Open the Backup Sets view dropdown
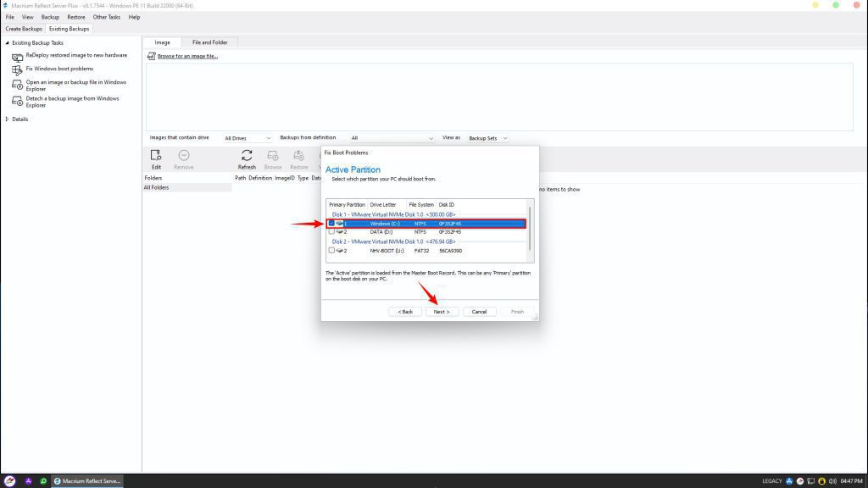868x488 pixels. (487, 138)
